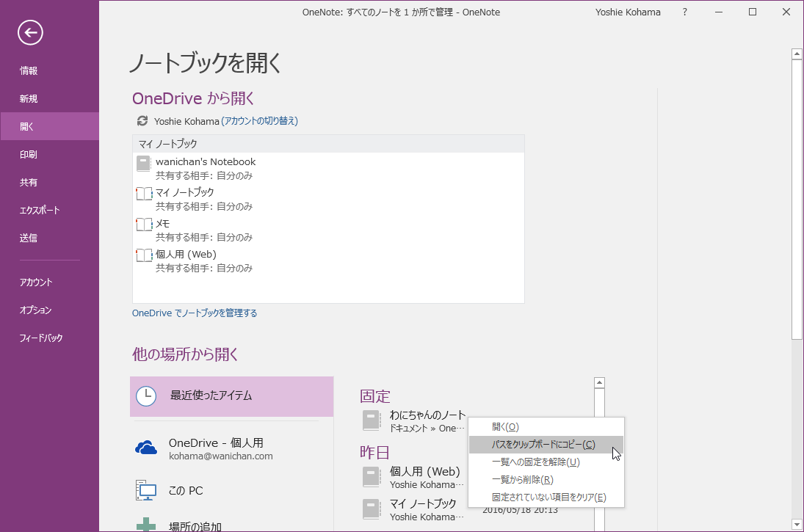Open the エクスポート backstage tab
804x532 pixels.
tap(50, 210)
